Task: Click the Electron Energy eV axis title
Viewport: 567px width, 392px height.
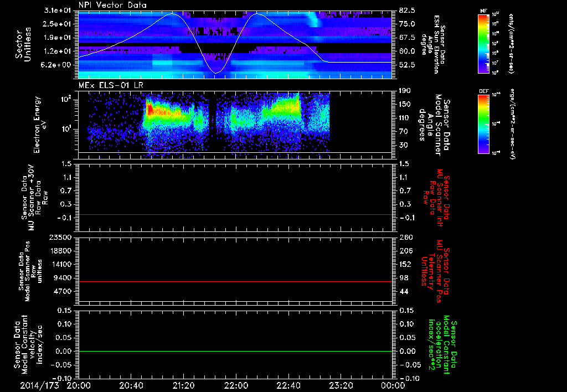Action: click(x=41, y=125)
